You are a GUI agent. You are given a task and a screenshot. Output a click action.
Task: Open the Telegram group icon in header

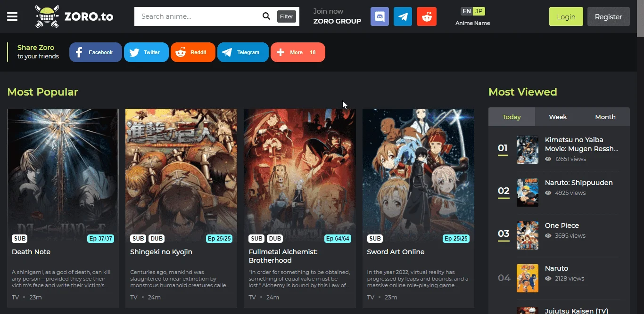pos(403,16)
